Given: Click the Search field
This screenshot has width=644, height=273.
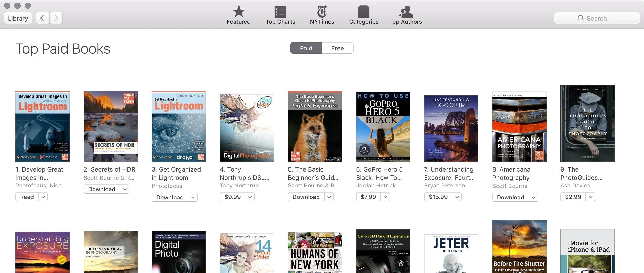Looking at the screenshot, I should point(597,18).
